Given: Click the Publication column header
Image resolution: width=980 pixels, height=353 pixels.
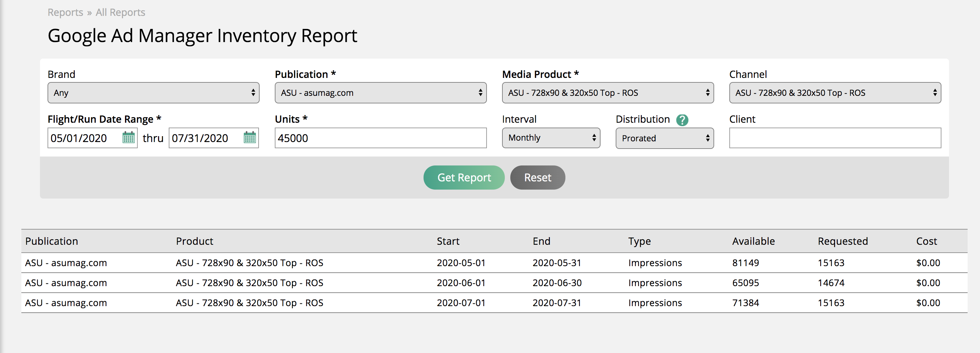Looking at the screenshot, I should pos(51,241).
